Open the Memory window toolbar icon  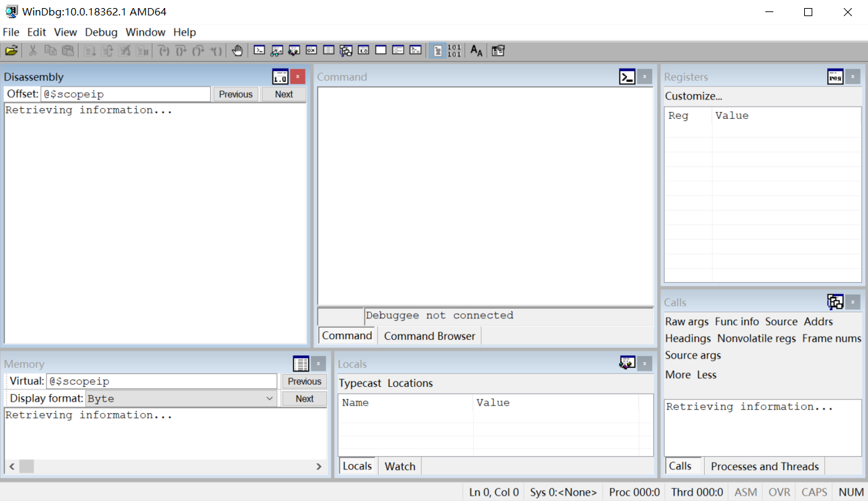(329, 50)
